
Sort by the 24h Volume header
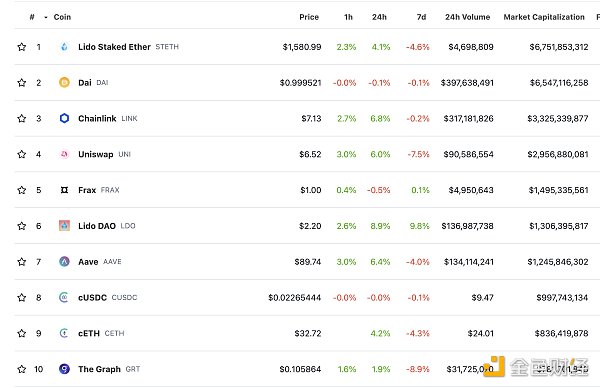tap(467, 17)
